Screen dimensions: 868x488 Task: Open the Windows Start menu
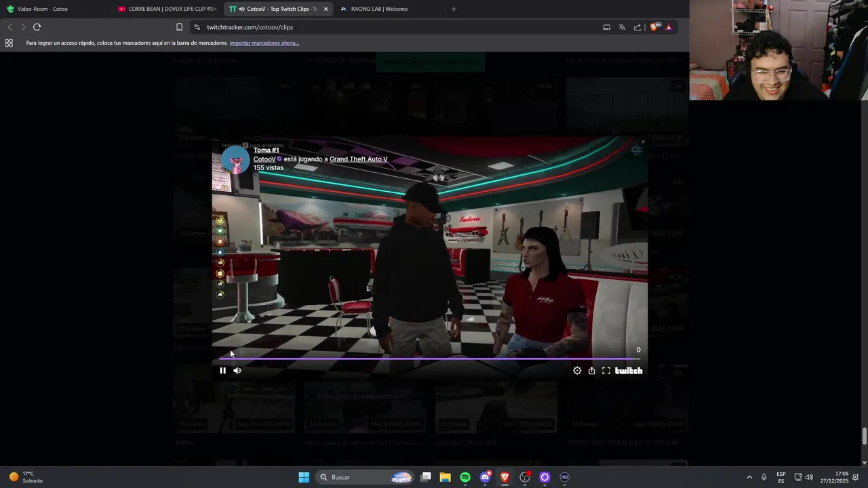coord(304,477)
